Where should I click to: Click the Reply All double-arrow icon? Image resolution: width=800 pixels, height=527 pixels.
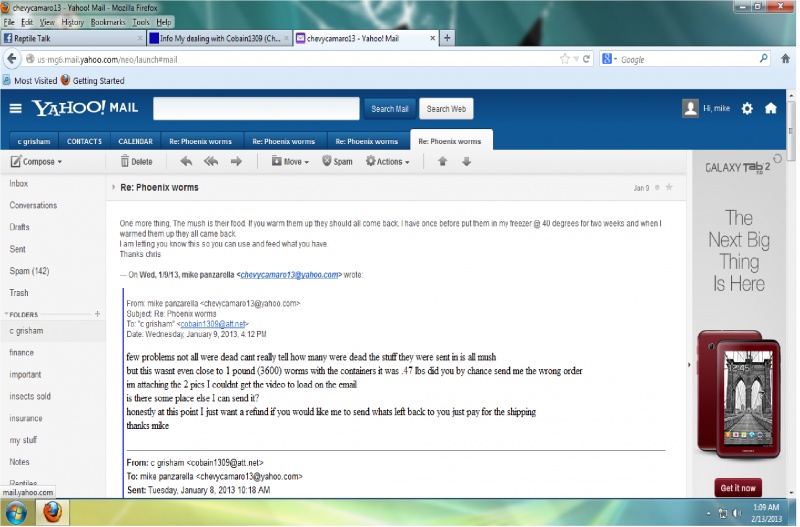211,162
